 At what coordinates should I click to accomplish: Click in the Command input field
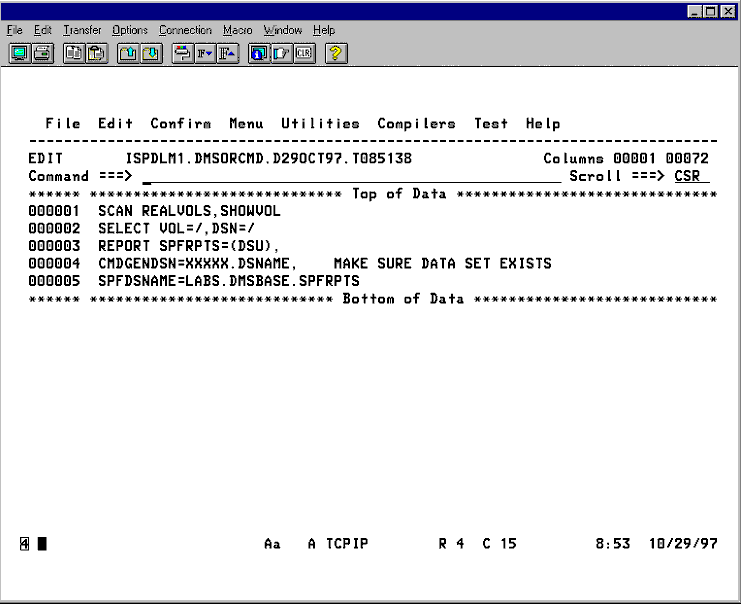point(350,177)
